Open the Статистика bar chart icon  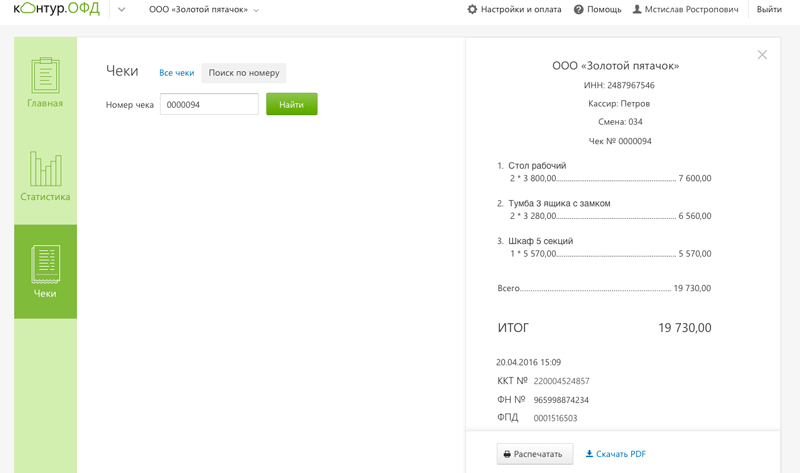tap(45, 169)
